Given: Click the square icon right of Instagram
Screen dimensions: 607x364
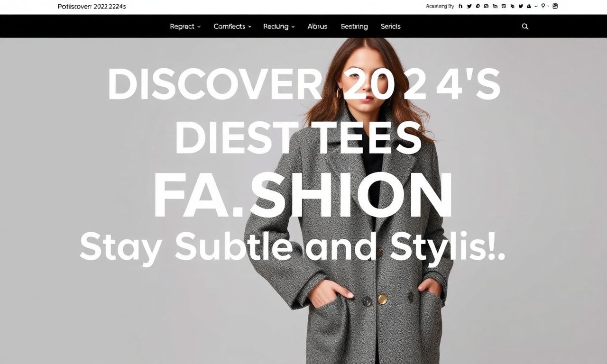Looking at the screenshot, I should pyautogui.click(x=504, y=6).
